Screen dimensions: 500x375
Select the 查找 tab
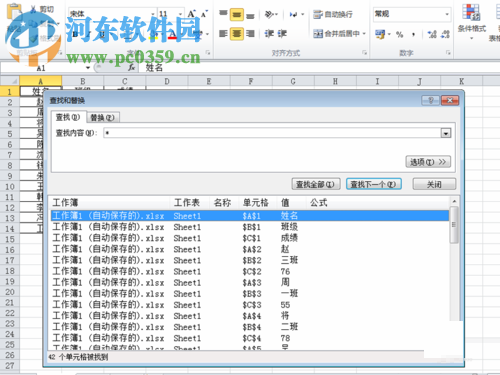click(68, 117)
